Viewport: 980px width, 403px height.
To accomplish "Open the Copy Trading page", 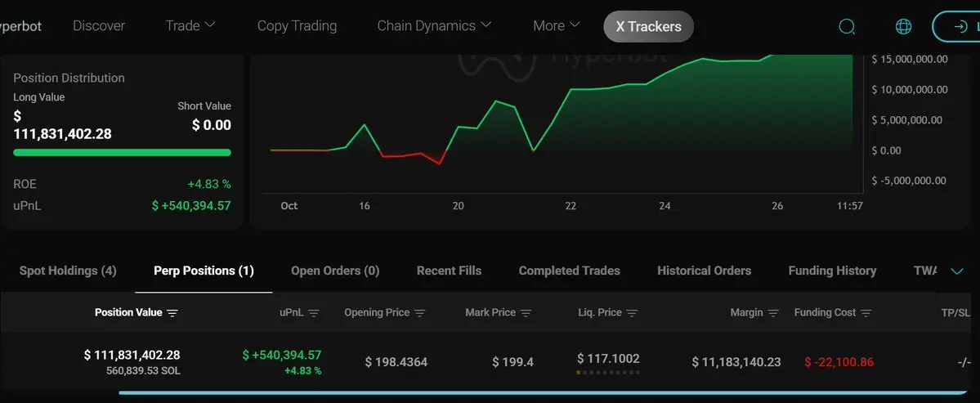I will 297,25.
